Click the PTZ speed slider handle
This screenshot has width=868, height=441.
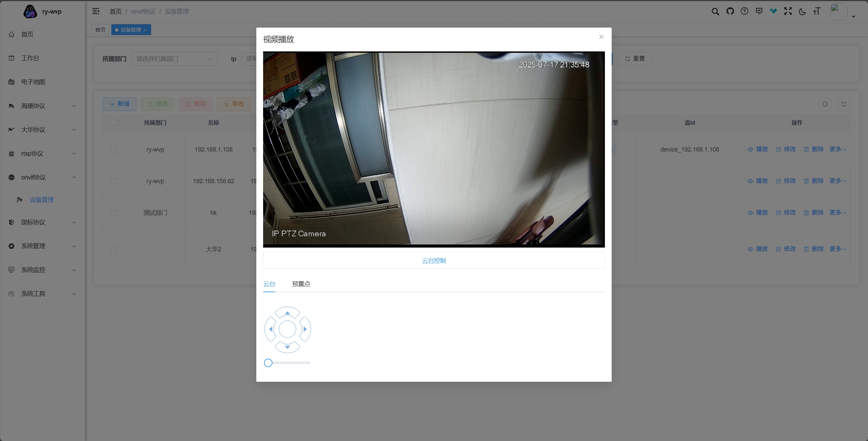pos(268,363)
